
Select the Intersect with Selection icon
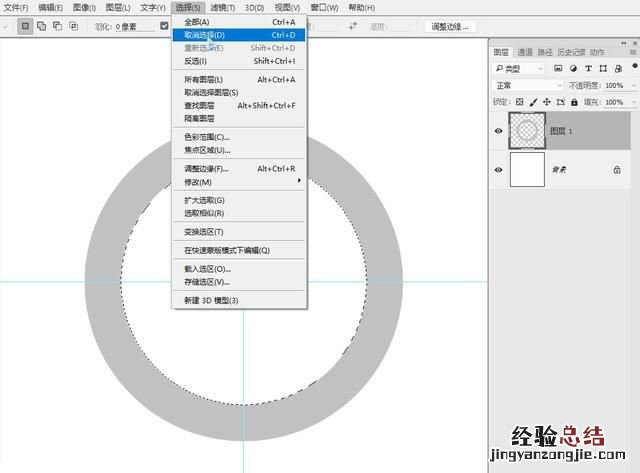click(x=74, y=26)
